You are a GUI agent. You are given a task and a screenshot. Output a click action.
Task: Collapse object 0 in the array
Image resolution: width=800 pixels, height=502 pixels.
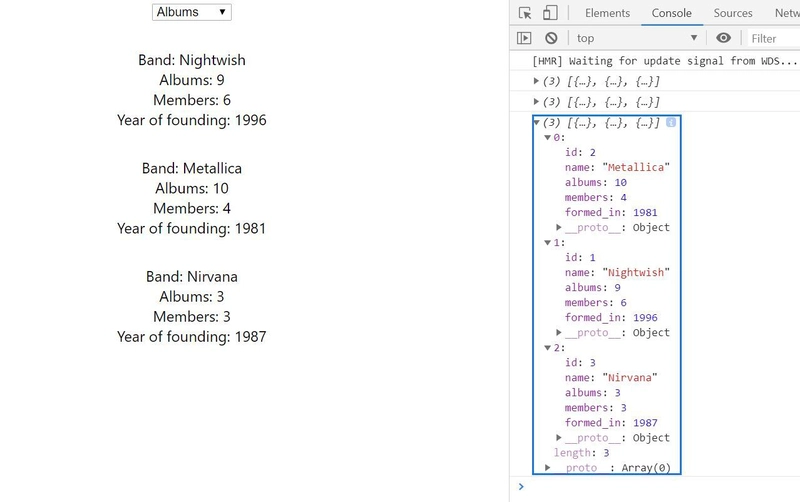click(x=547, y=138)
